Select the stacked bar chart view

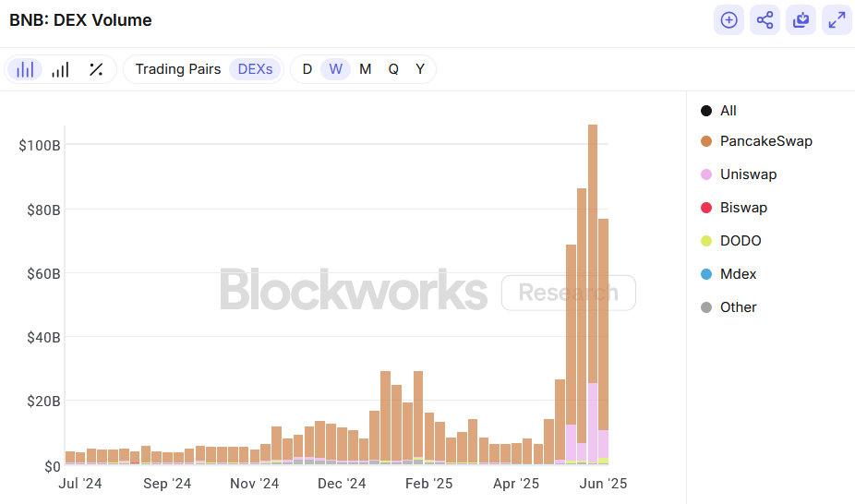(26, 69)
